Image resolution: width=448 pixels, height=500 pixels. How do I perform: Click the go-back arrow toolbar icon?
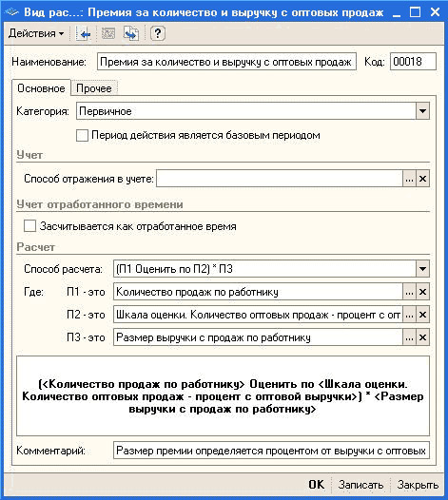pos(84,33)
